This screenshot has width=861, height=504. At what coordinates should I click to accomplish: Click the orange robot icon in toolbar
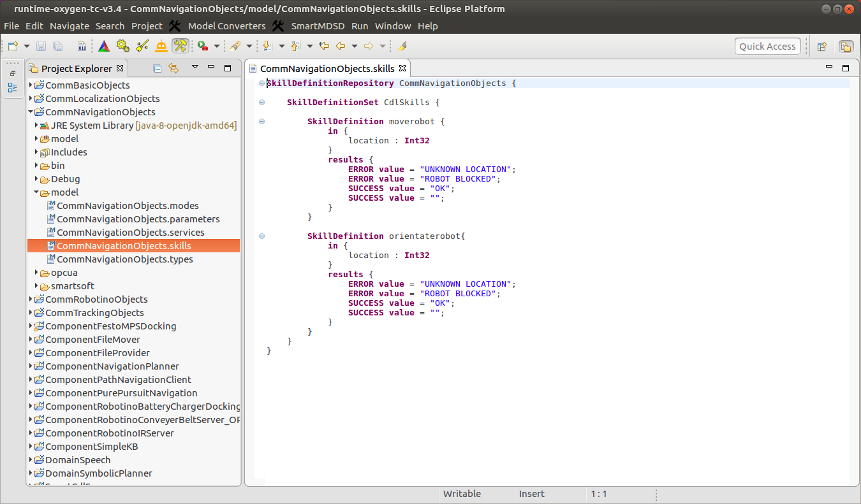tap(161, 46)
